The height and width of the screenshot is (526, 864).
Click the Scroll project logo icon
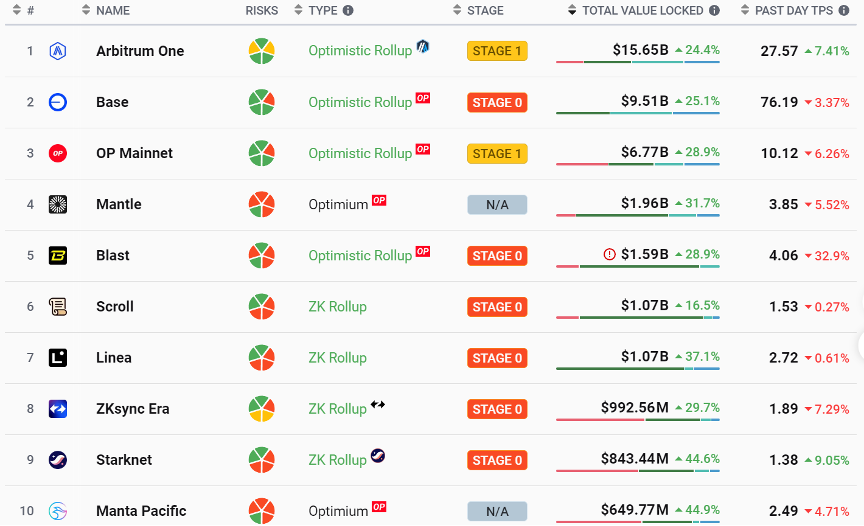point(58,306)
